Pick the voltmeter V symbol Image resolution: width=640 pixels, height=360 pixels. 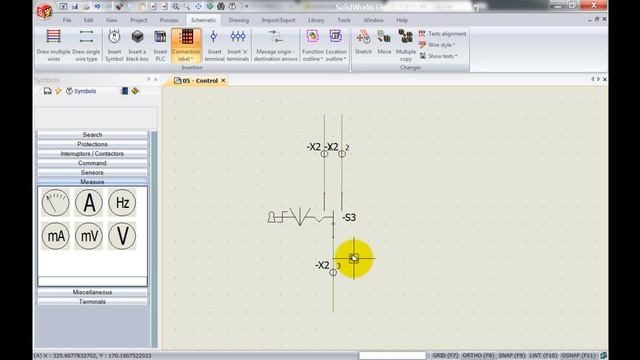(x=122, y=236)
